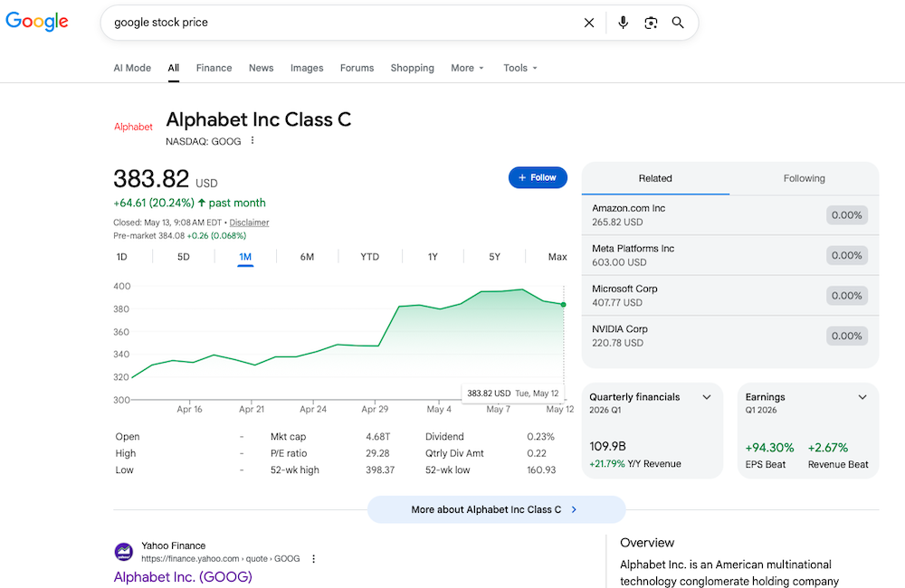905x588 pixels.
Task: Open Meta Platforms Inc related stock
Action: coord(730,255)
